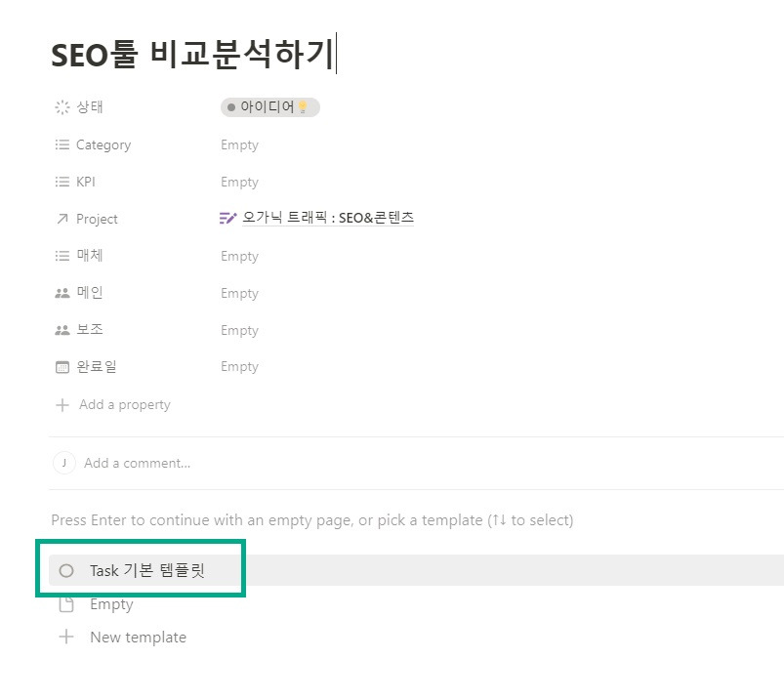This screenshot has width=784, height=700.
Task: Click the Project relation arrow icon
Action: pos(62,219)
